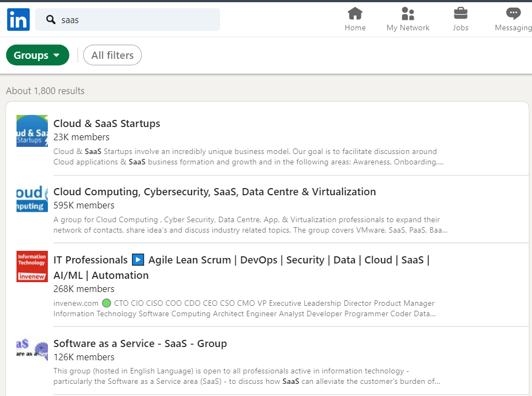Click Cloud Computing, Cybersecurity group logo
This screenshot has width=532, height=396.
32,199
